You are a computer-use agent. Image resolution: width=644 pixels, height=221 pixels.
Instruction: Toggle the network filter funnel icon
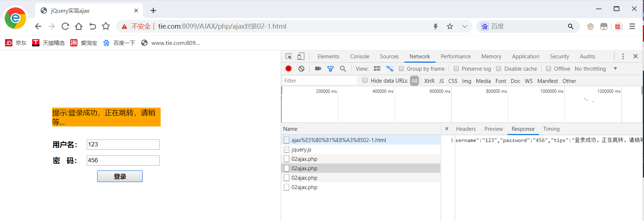point(330,68)
